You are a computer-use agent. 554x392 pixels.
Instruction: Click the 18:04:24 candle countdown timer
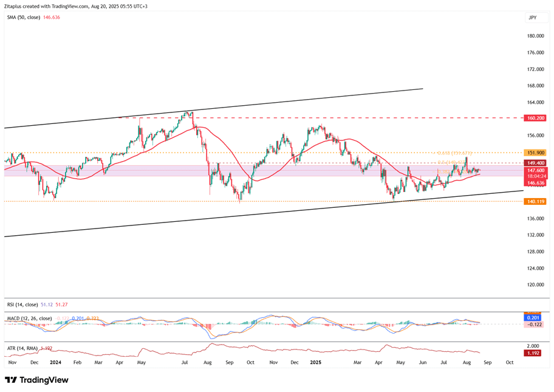pos(535,176)
